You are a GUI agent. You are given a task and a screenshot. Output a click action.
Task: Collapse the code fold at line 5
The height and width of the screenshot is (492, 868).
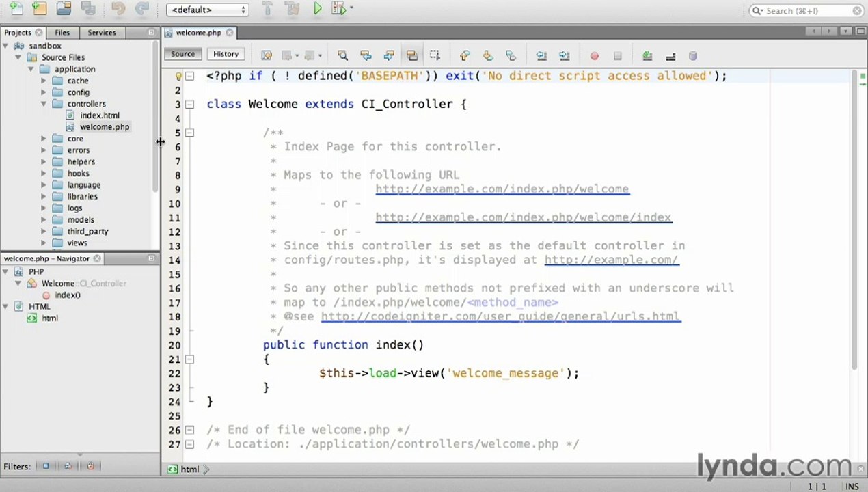[189, 133]
